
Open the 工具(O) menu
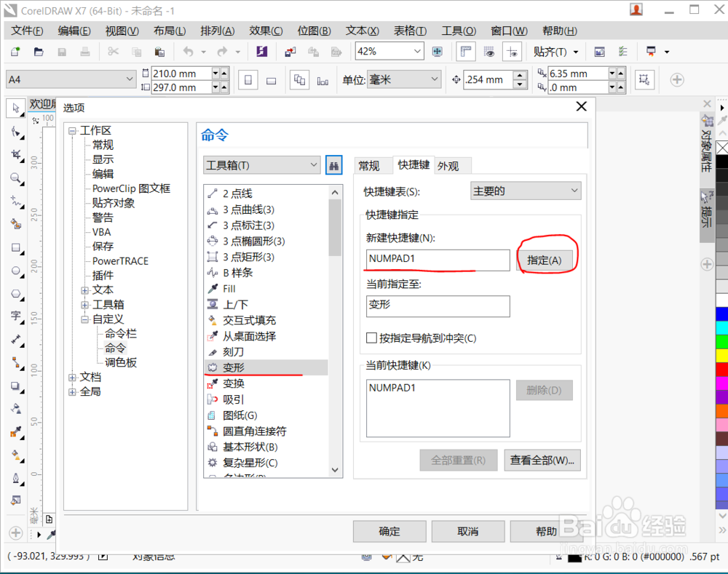point(459,31)
